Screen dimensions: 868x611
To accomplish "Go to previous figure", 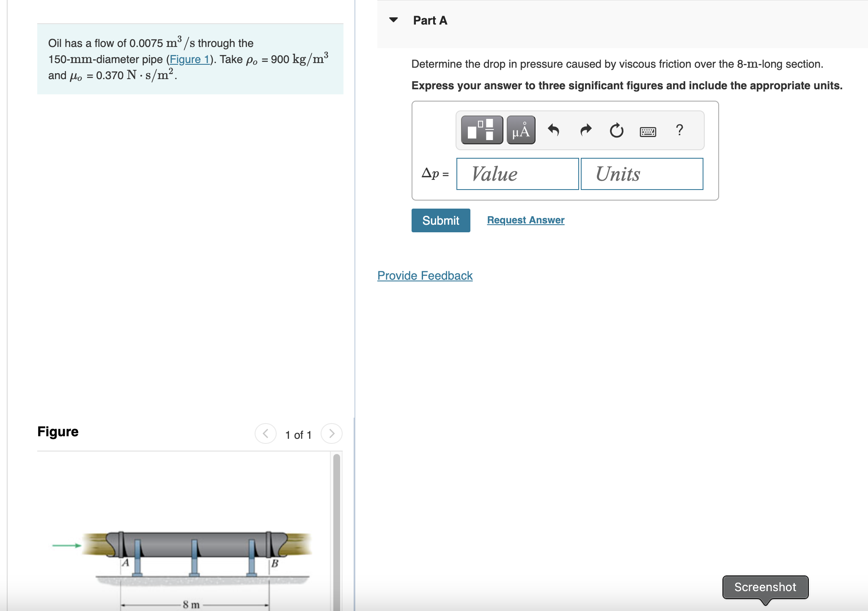I will [x=266, y=433].
